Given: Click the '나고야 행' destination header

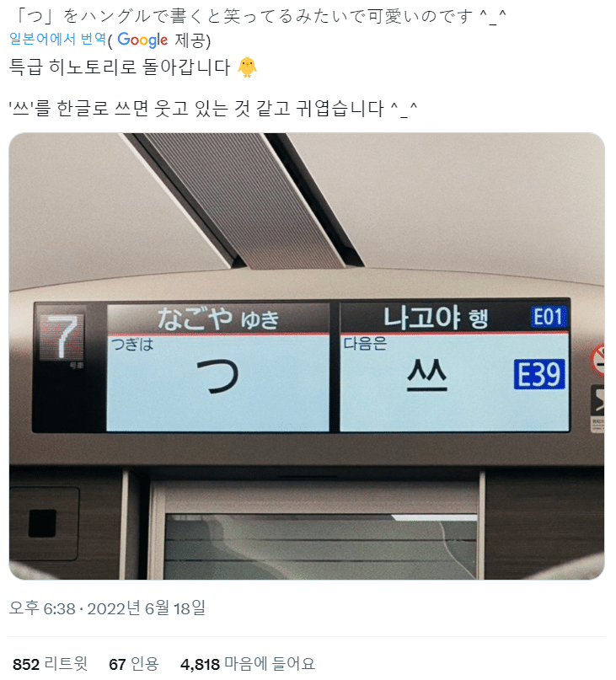Looking at the screenshot, I should (436, 318).
